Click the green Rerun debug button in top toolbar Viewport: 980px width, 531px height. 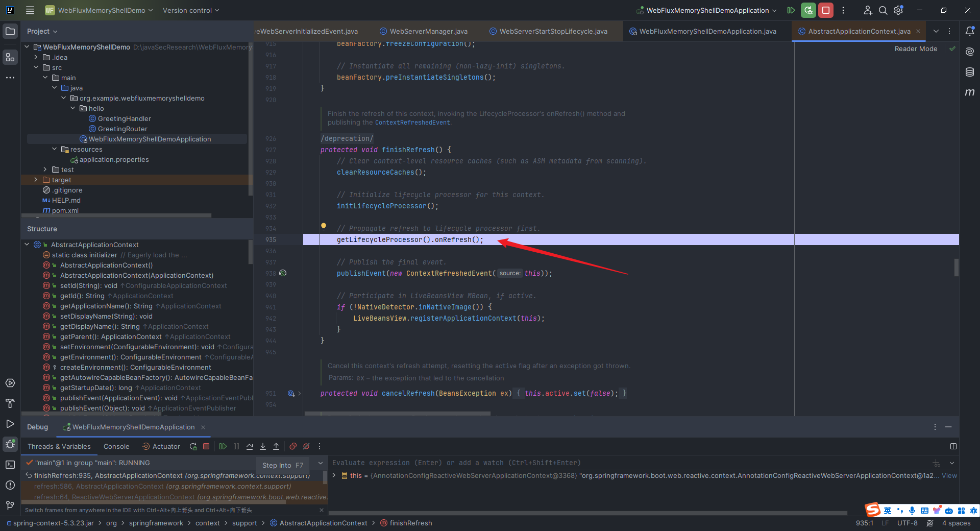(808, 10)
